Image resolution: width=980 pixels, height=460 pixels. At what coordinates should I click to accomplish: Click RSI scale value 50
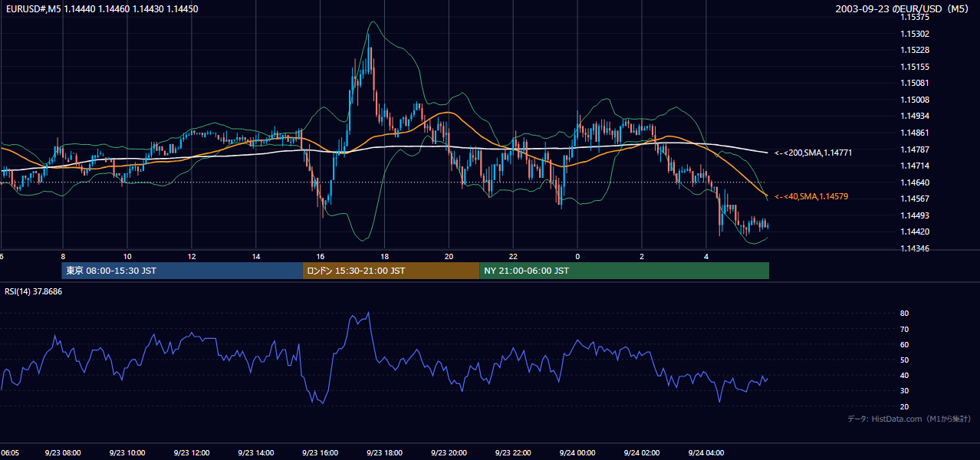point(904,360)
